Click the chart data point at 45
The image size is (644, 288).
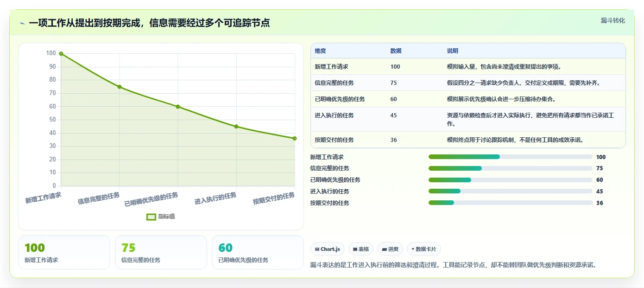[x=236, y=127]
